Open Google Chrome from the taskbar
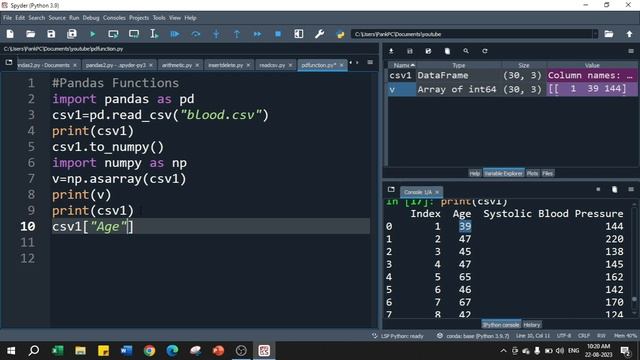Viewport: 640px width, 360px height. coord(149,351)
